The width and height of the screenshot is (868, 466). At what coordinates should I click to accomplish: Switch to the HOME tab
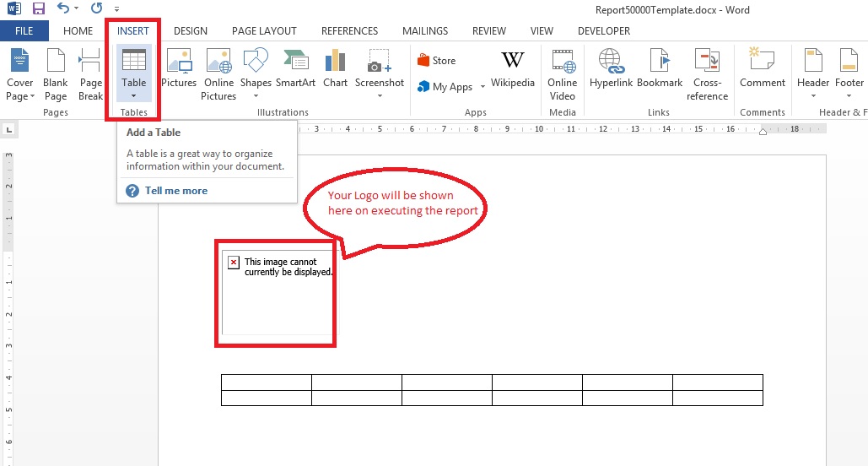coord(78,31)
